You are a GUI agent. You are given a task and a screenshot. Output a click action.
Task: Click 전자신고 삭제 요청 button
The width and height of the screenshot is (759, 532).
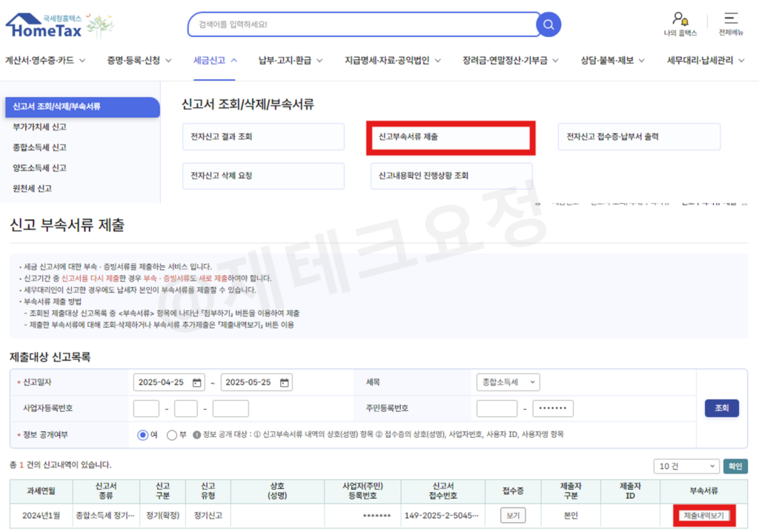(263, 176)
